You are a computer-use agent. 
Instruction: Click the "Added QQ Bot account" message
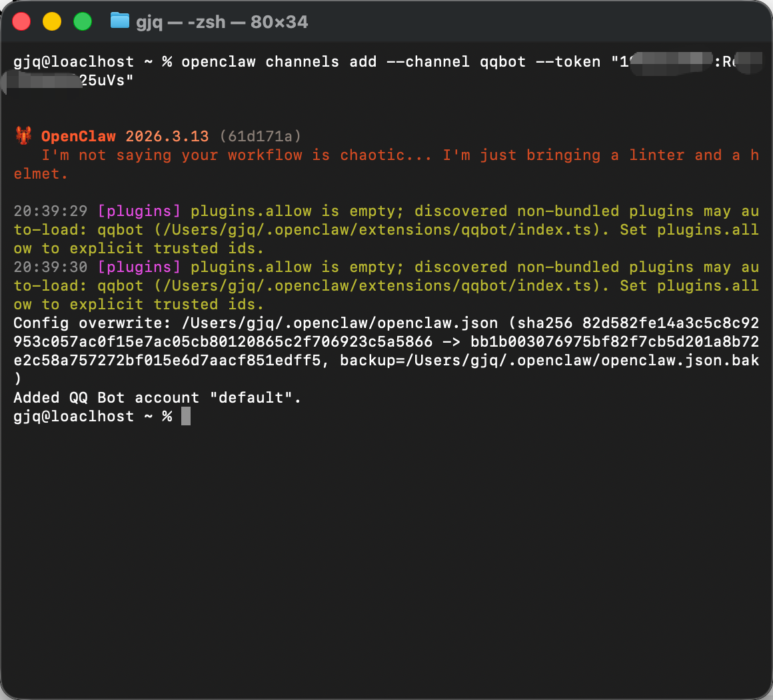[107, 397]
